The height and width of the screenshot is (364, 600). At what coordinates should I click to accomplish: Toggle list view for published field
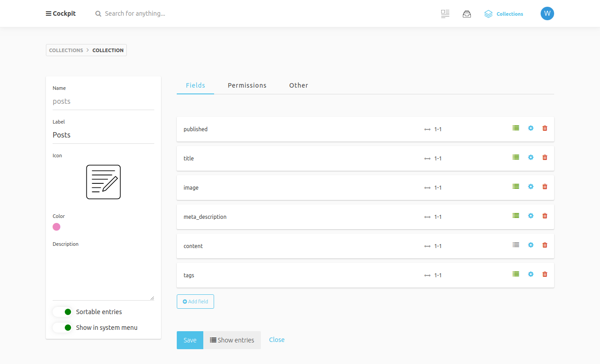point(516,128)
